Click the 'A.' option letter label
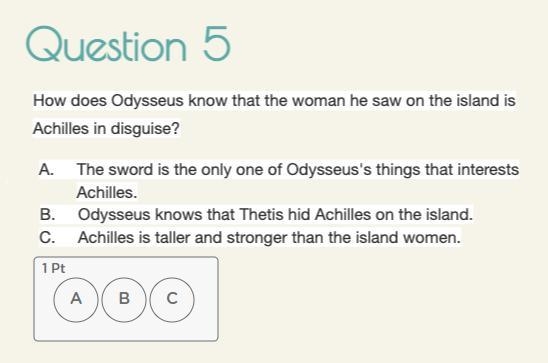The width and height of the screenshot is (548, 363). (46, 169)
